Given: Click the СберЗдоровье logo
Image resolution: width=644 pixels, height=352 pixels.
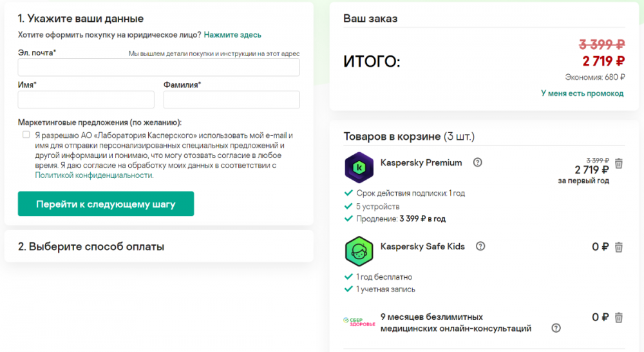Looking at the screenshot, I should [x=357, y=321].
